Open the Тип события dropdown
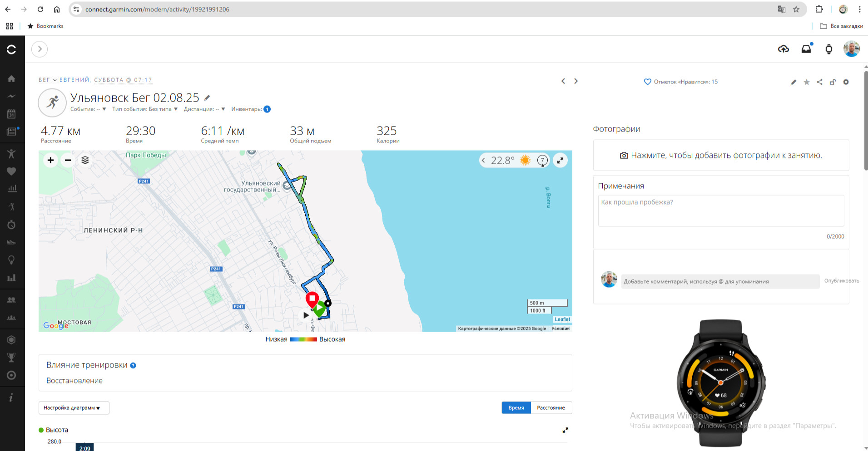 pos(145,109)
